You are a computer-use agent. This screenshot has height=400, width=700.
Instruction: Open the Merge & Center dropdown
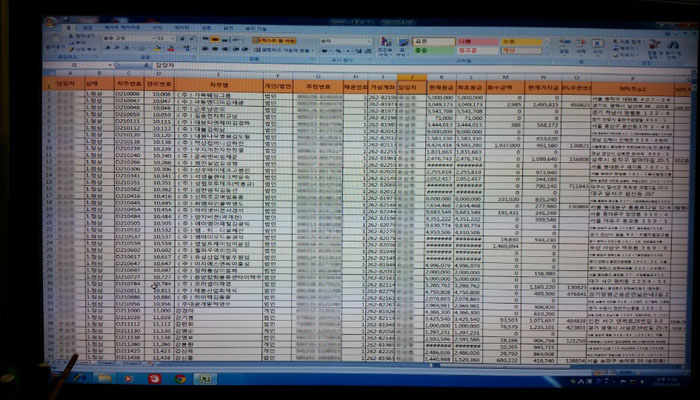coord(312,50)
